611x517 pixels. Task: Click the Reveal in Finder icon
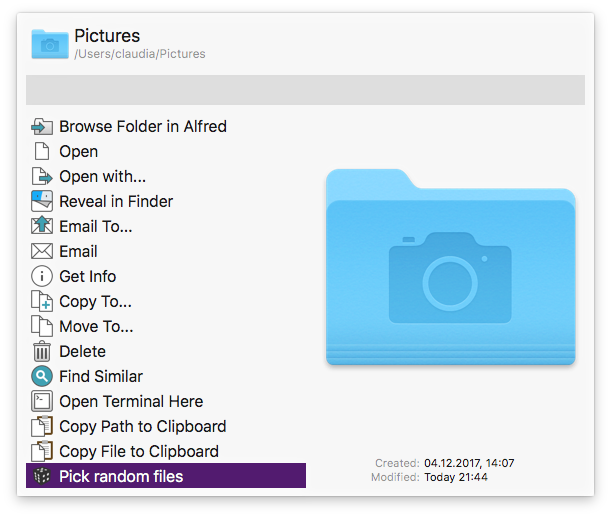point(42,202)
